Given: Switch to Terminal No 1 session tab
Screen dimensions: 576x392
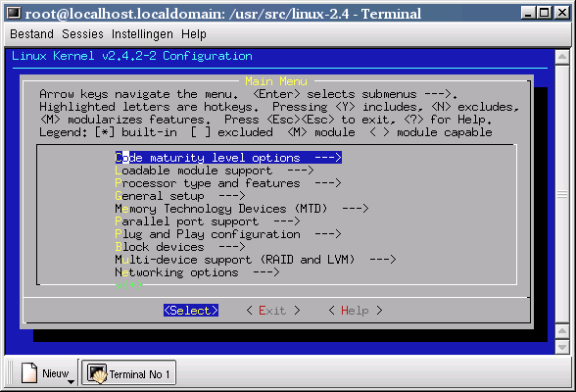Looking at the screenshot, I should pos(128,373).
